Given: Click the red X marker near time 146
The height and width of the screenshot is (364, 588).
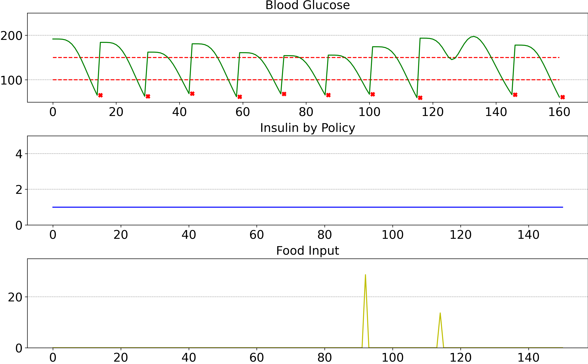Looking at the screenshot, I should coord(515,95).
